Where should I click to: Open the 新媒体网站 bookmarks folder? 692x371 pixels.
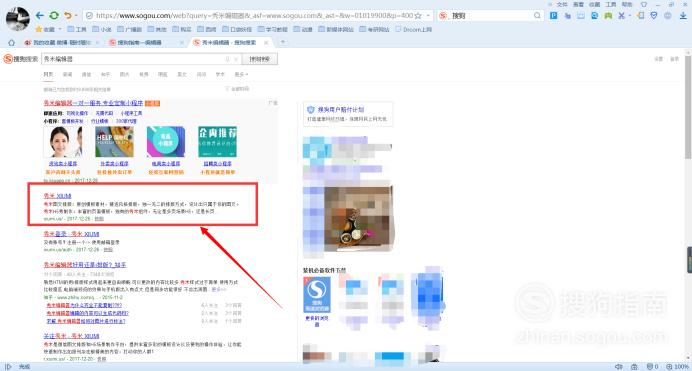[336, 30]
